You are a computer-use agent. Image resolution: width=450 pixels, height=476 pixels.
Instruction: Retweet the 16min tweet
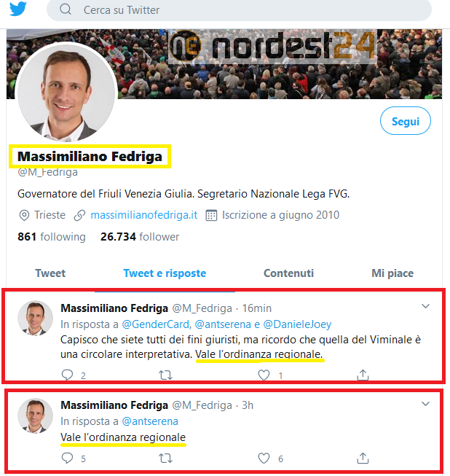[x=165, y=375]
